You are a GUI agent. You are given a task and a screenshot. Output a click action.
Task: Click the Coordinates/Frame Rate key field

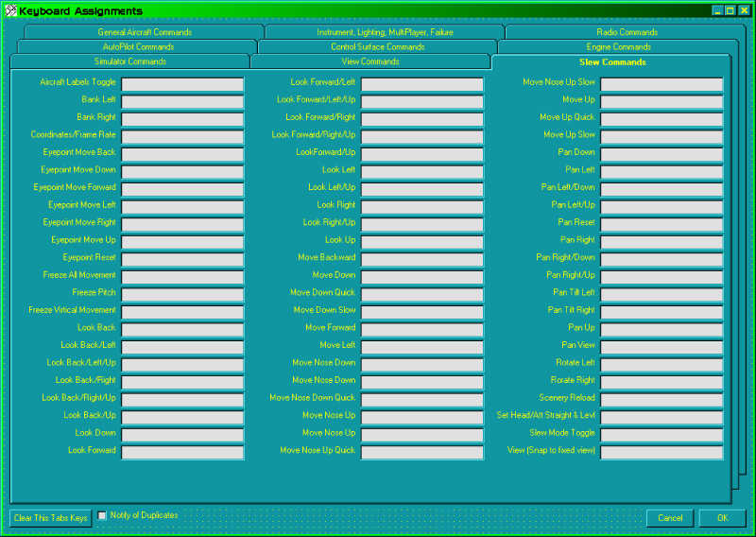pyautogui.click(x=182, y=136)
